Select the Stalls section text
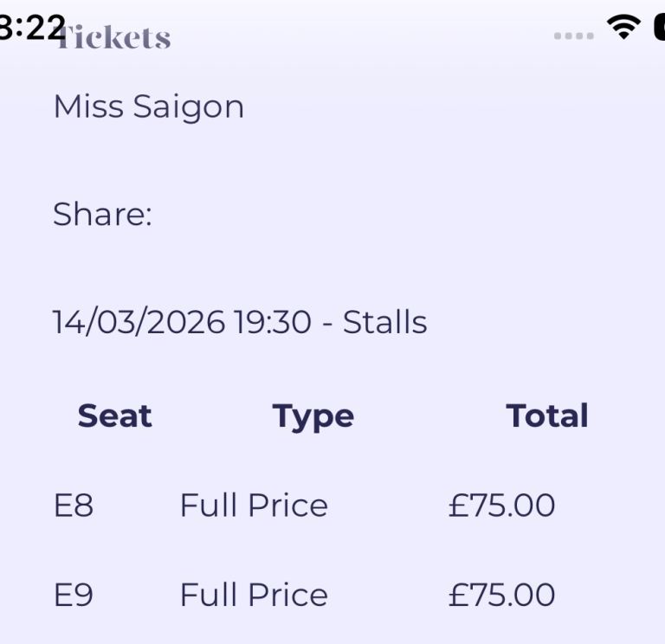The height and width of the screenshot is (644, 665). [384, 322]
